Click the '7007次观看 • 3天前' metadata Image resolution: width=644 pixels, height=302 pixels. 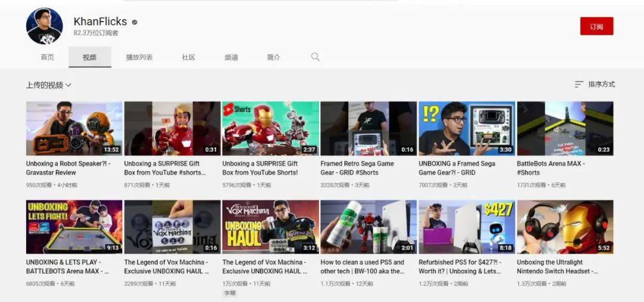pos(442,185)
